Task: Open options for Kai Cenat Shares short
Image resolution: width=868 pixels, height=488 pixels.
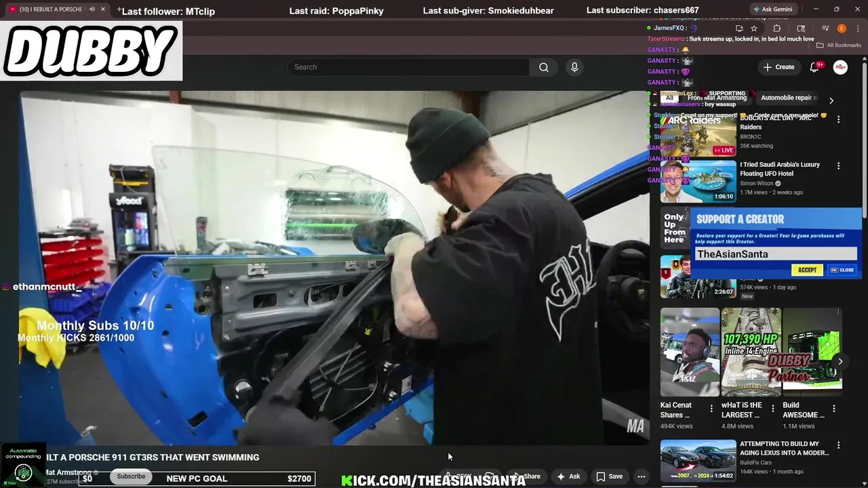Action: [x=711, y=409]
